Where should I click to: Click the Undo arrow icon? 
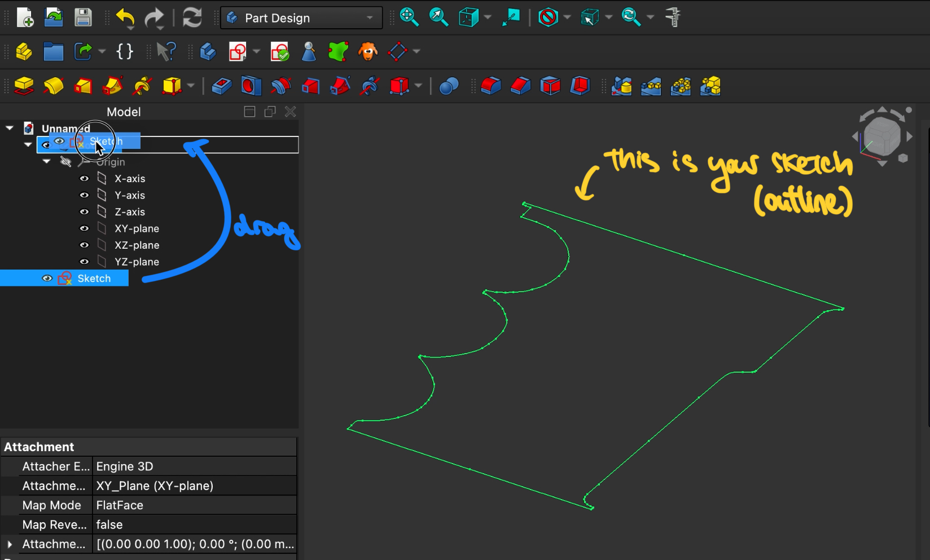(x=125, y=17)
